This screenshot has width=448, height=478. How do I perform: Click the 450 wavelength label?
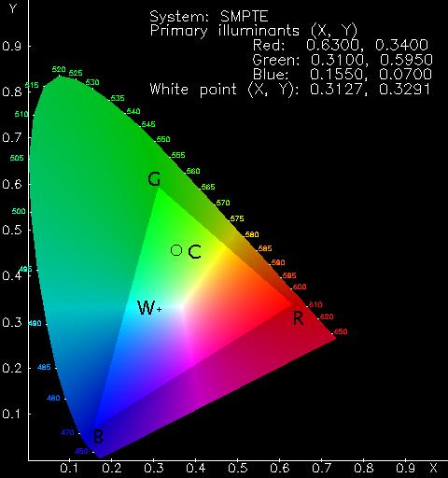click(81, 451)
